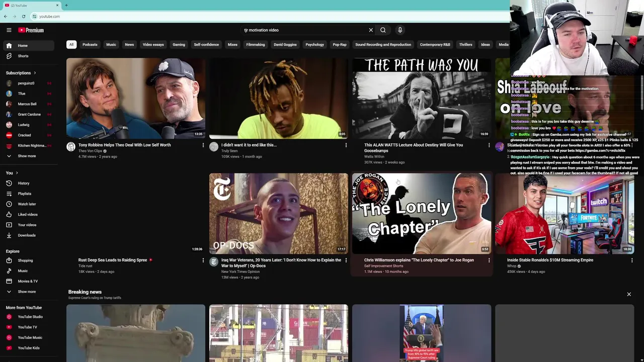
Task: Select the Video essays filter chip
Action: click(153, 45)
